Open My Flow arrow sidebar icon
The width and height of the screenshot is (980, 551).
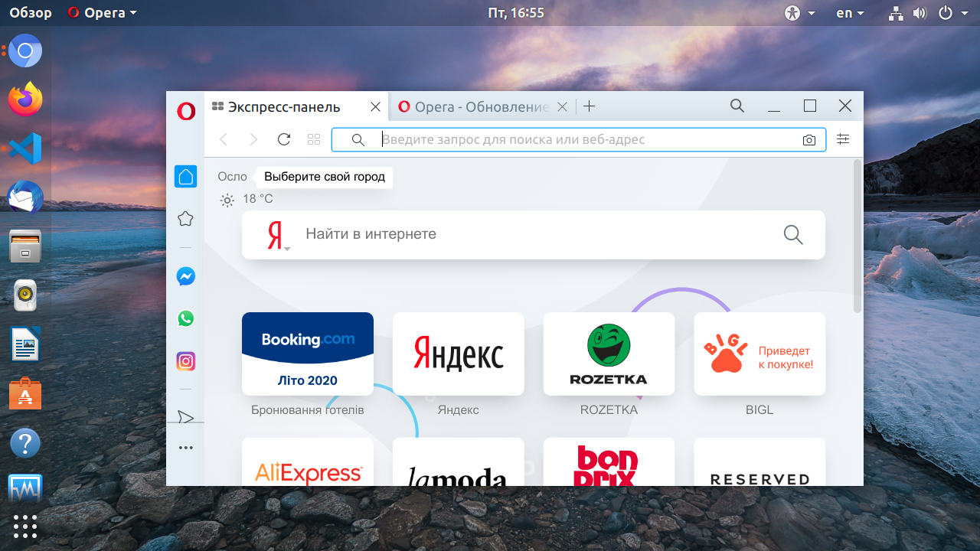click(x=185, y=417)
